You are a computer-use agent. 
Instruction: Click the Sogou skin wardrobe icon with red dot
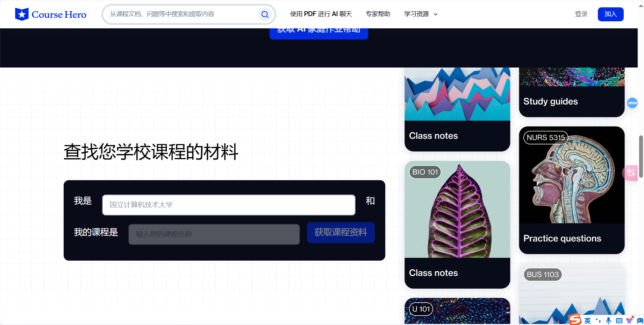point(629,320)
